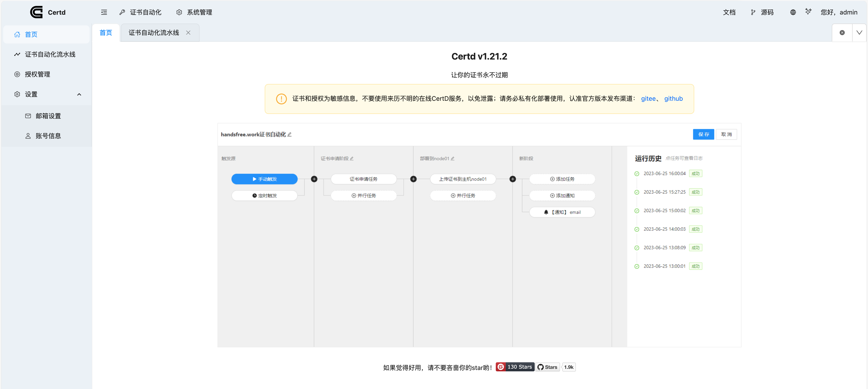Edit the 证书申请阶段 stage name pencil
The image size is (868, 389).
(x=351, y=158)
